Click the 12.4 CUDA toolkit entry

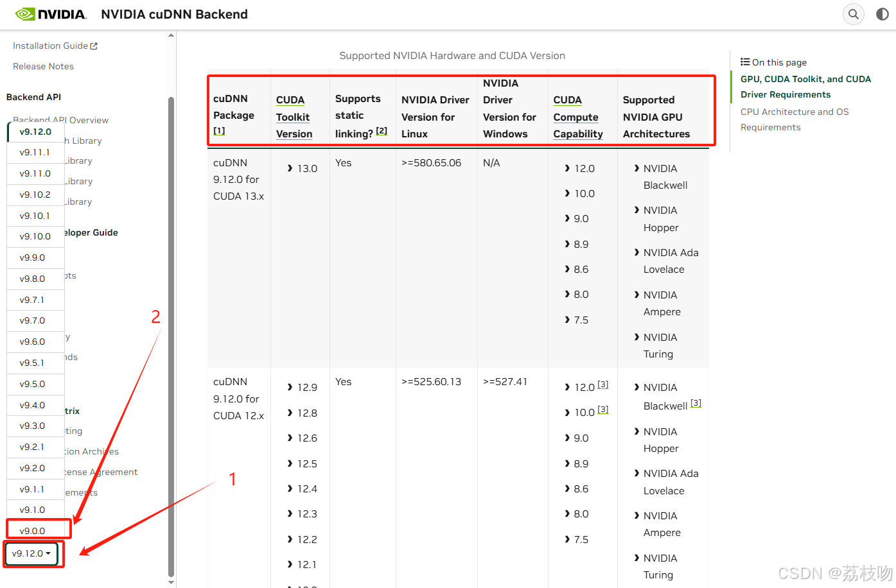307,489
